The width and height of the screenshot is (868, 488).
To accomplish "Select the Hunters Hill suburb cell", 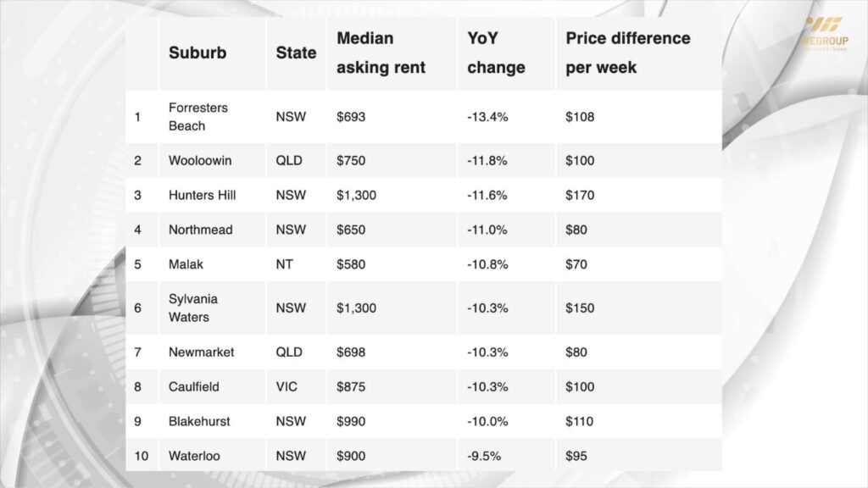I will point(202,195).
